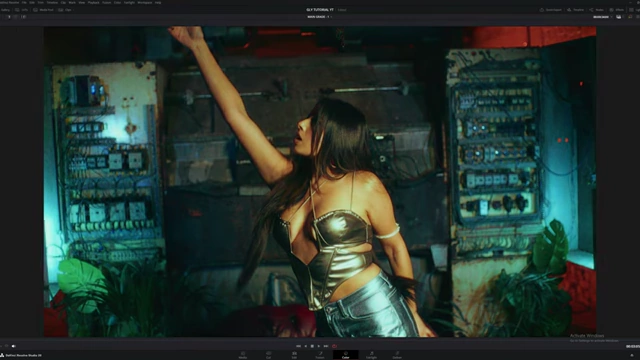This screenshot has height=360, width=640.
Task: Go to the Deliver page icon
Action: tap(397, 355)
